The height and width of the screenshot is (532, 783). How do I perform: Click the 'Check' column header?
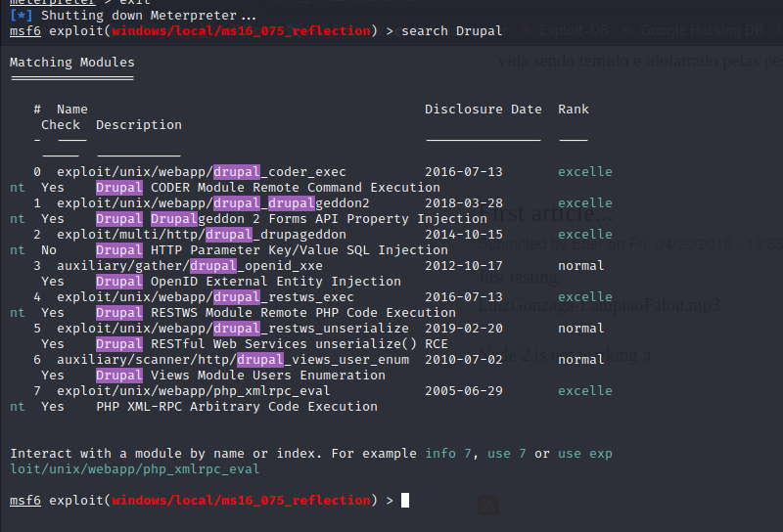point(61,125)
